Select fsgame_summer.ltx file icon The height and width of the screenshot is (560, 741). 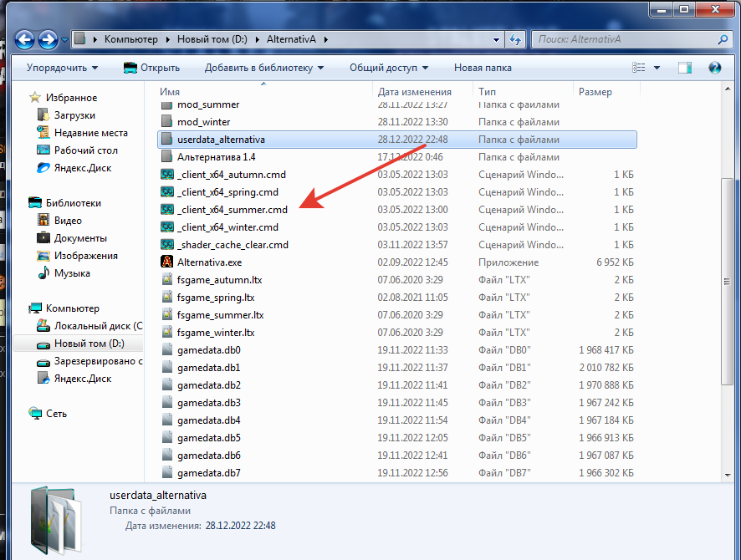click(x=166, y=315)
